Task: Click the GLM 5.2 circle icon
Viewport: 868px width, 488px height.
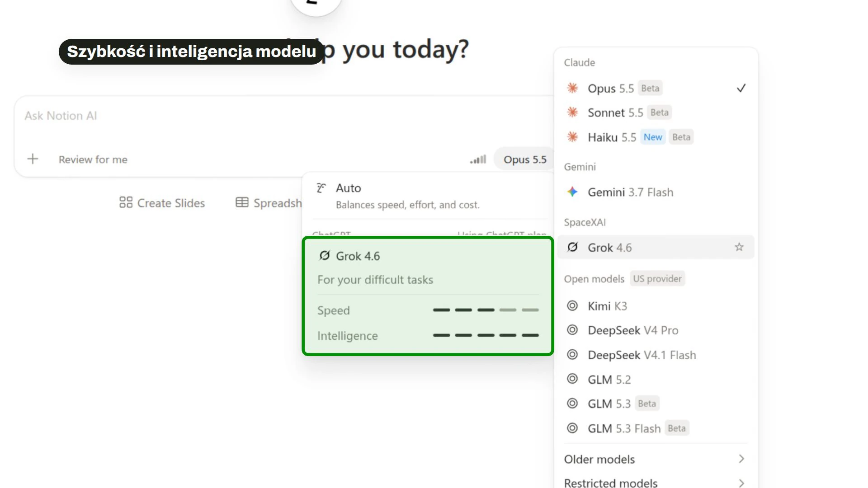Action: [x=572, y=379]
